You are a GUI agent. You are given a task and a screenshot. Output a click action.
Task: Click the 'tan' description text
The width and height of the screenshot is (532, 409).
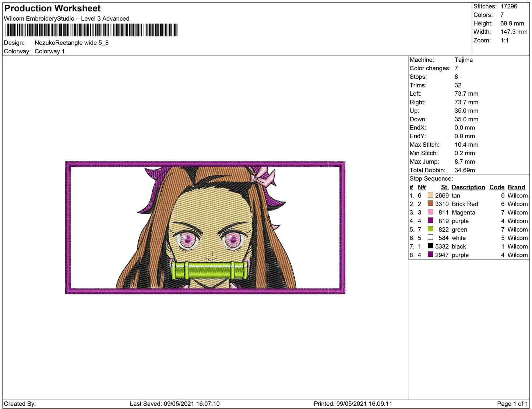pos(456,196)
